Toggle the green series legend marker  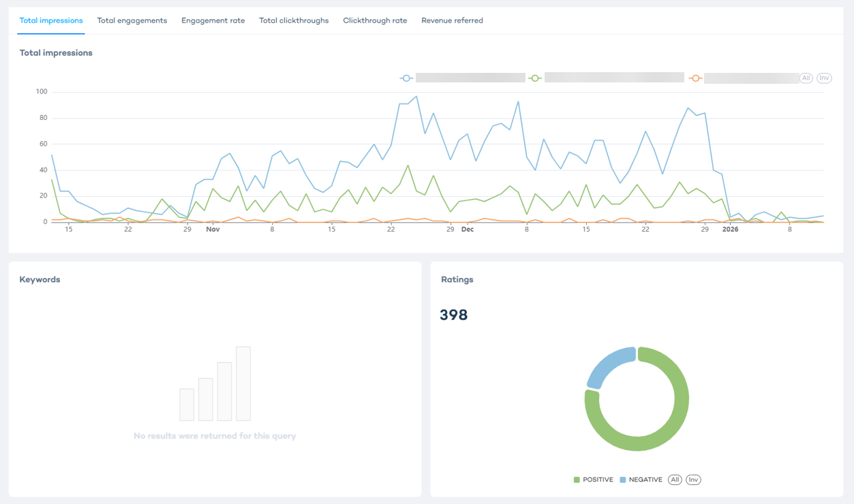(x=535, y=78)
